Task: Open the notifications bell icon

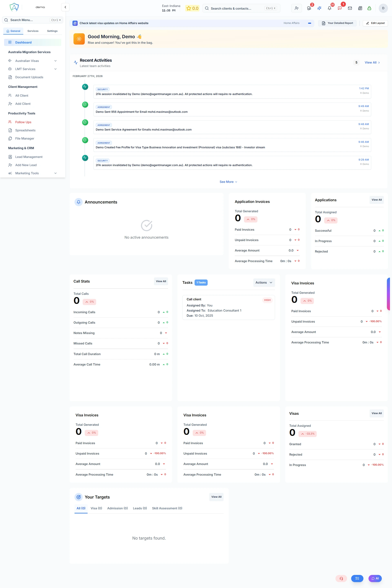Action: click(x=330, y=8)
